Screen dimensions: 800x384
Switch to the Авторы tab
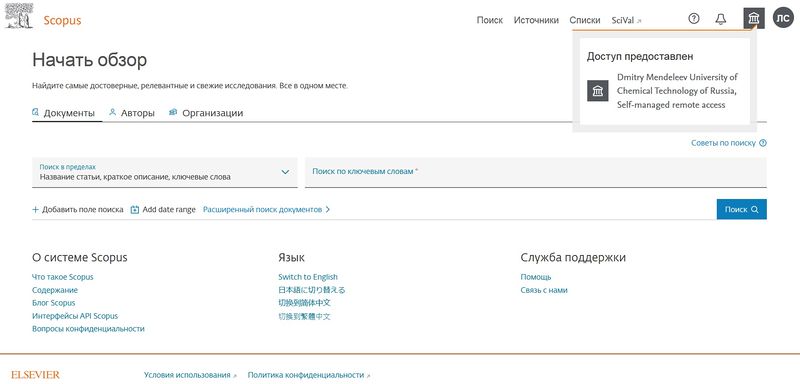pos(132,113)
